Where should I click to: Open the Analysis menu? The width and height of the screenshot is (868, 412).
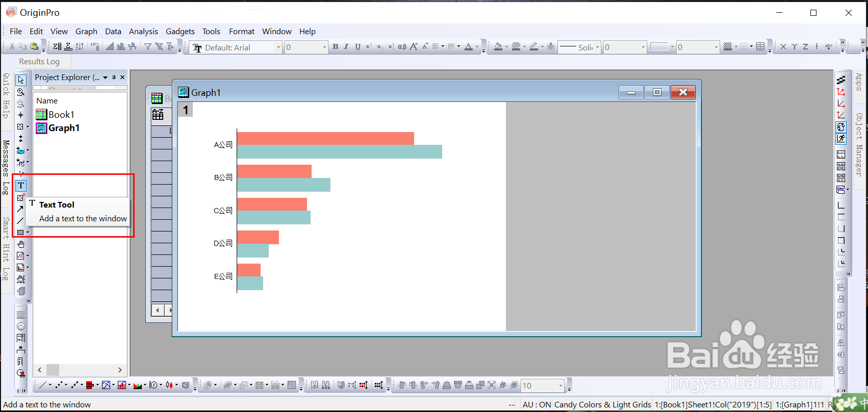[143, 31]
